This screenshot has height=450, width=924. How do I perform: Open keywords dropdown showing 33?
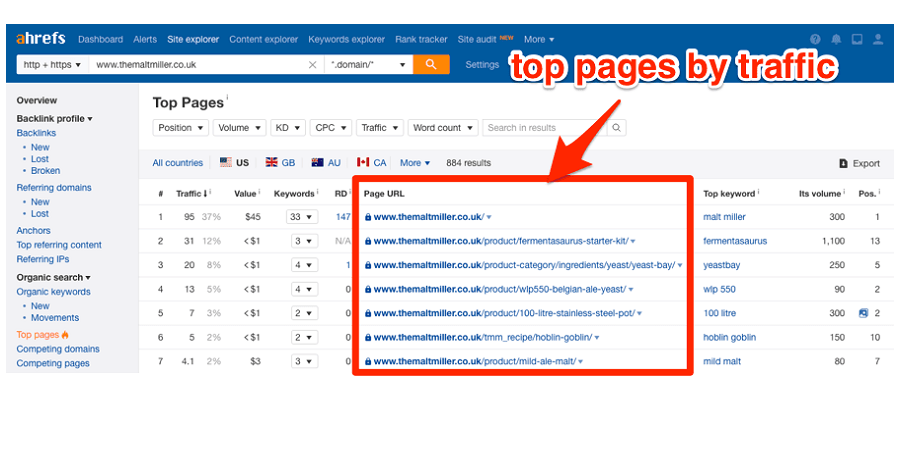point(302,217)
